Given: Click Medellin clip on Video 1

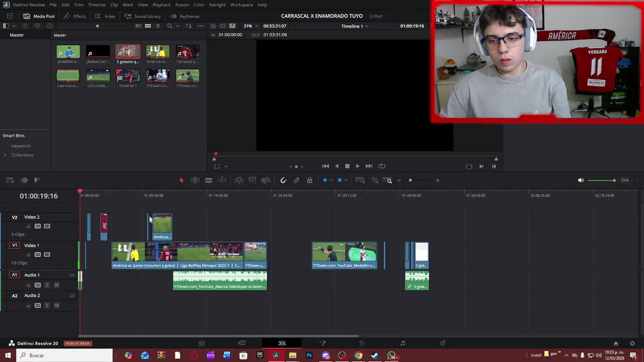Looking at the screenshot, I should click(344, 255).
